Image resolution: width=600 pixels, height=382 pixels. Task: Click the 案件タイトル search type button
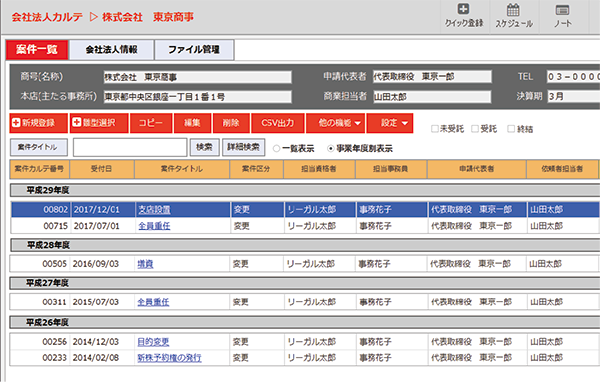point(39,147)
